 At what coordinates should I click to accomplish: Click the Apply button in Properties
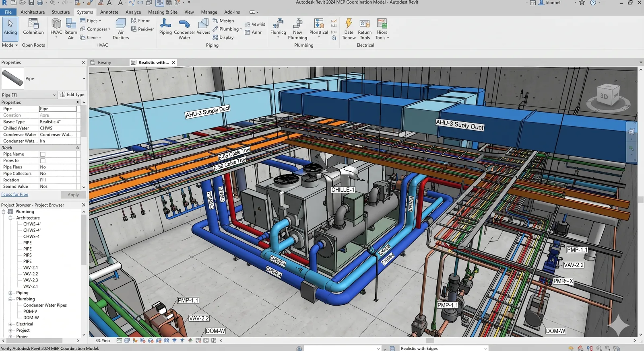[73, 195]
